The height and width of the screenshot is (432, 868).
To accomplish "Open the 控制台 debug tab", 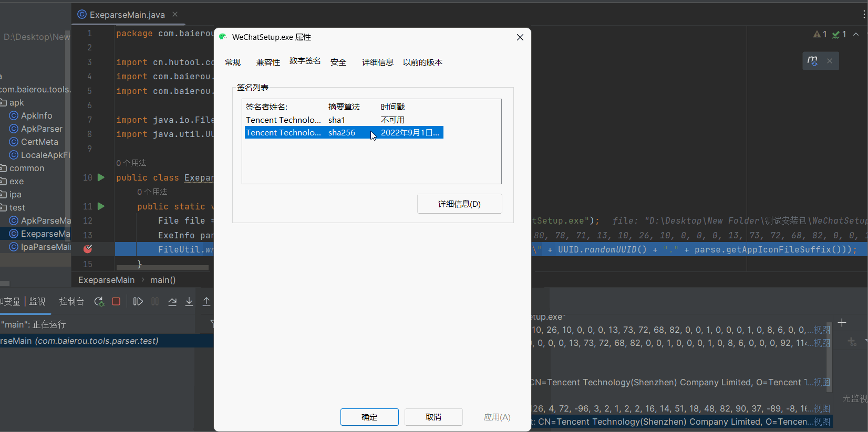I will 71,301.
